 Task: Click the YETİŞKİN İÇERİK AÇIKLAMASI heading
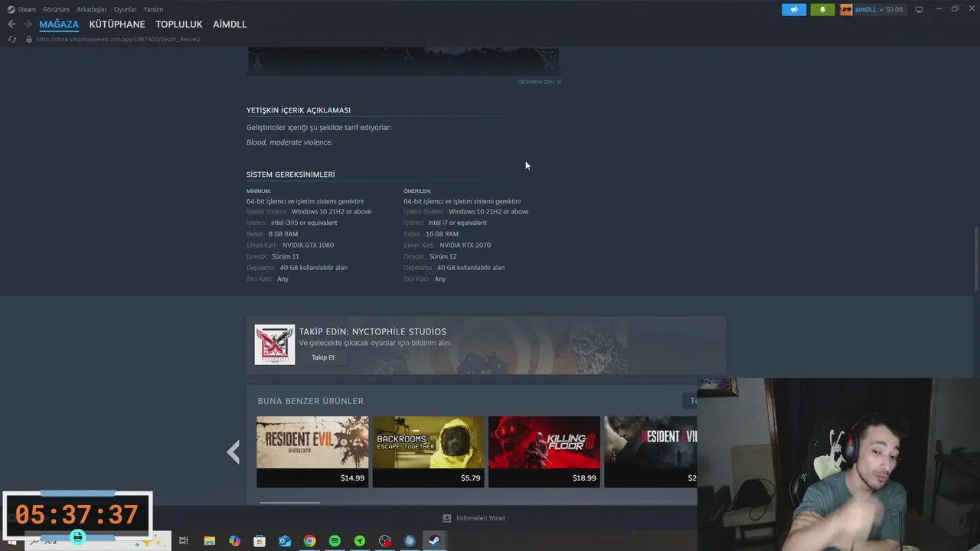click(299, 110)
